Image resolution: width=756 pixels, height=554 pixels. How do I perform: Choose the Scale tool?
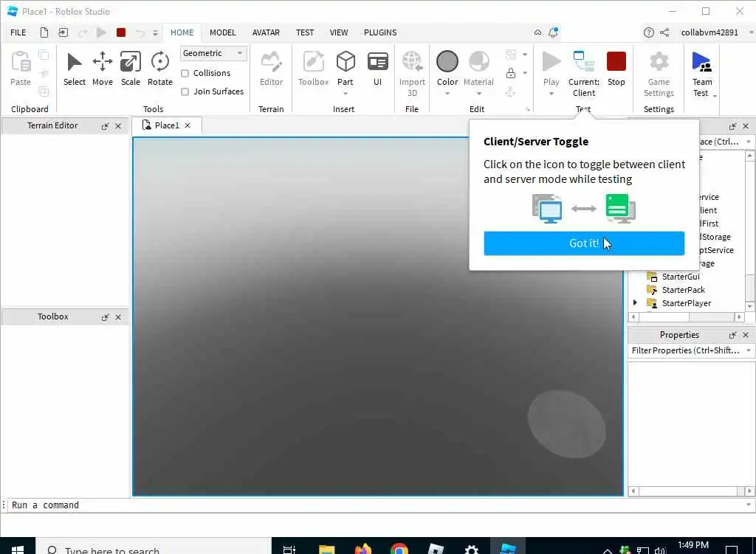coord(130,69)
